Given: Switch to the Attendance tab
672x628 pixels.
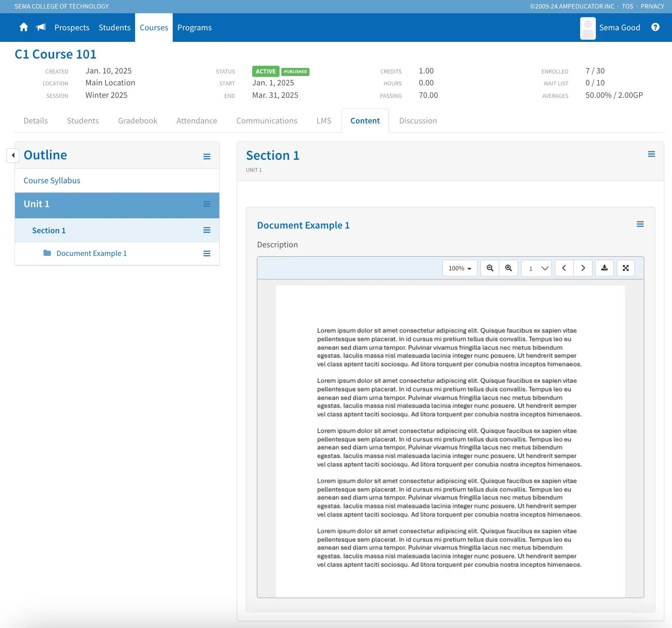Looking at the screenshot, I should point(197,121).
